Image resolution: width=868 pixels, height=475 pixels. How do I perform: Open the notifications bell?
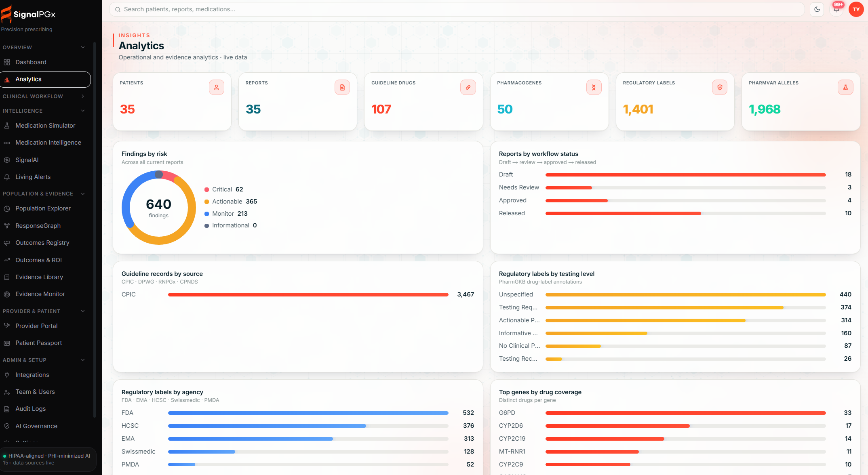click(x=836, y=9)
